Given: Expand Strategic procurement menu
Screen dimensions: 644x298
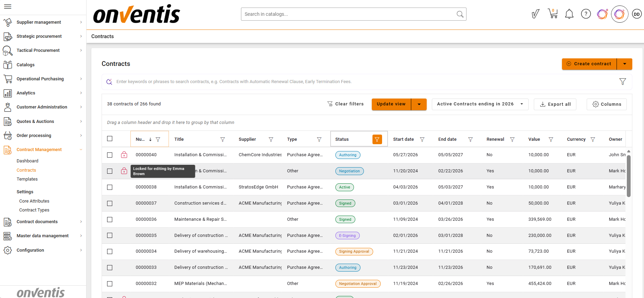Looking at the screenshot, I should point(81,36).
